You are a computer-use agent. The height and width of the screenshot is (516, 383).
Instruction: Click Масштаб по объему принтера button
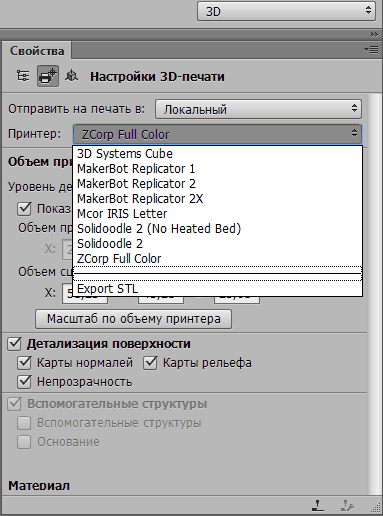click(x=133, y=319)
